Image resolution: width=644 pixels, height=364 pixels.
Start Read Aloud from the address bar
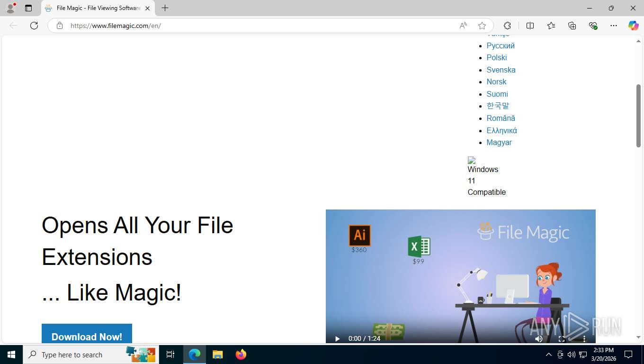pyautogui.click(x=463, y=26)
